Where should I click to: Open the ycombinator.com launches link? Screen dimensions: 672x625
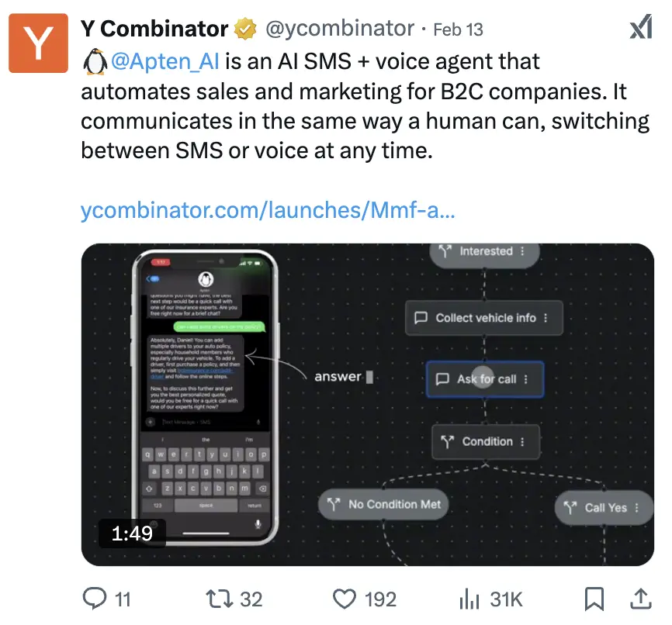(x=268, y=210)
